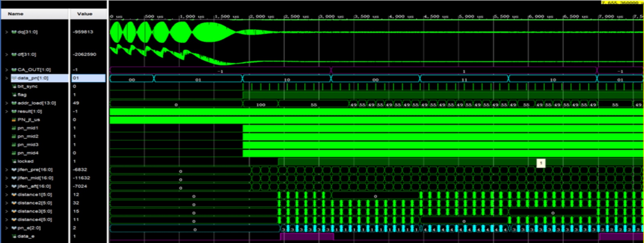Click the PN_jt_us signal icon
The height and width of the screenshot is (243, 644).
(x=14, y=120)
